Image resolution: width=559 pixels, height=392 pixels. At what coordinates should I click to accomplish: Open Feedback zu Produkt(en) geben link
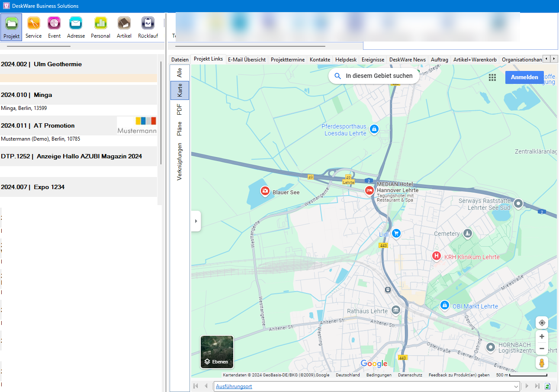pyautogui.click(x=459, y=375)
